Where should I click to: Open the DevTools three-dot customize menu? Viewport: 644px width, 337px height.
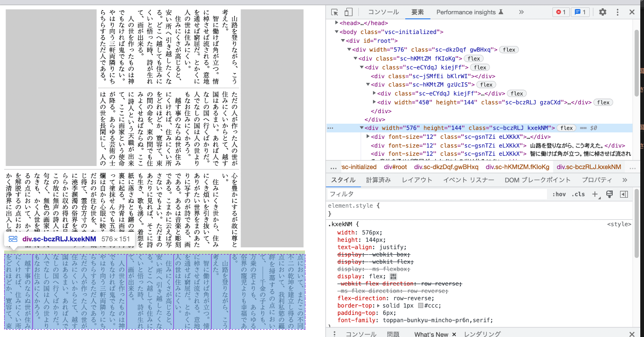[x=618, y=12]
